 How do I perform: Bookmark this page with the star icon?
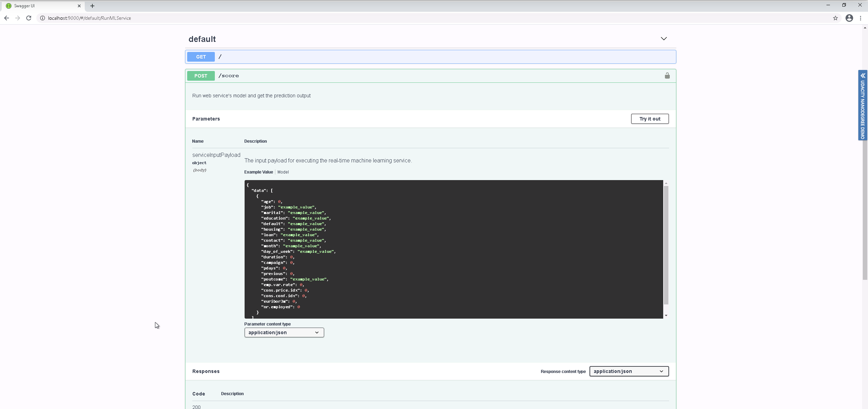coord(835,18)
